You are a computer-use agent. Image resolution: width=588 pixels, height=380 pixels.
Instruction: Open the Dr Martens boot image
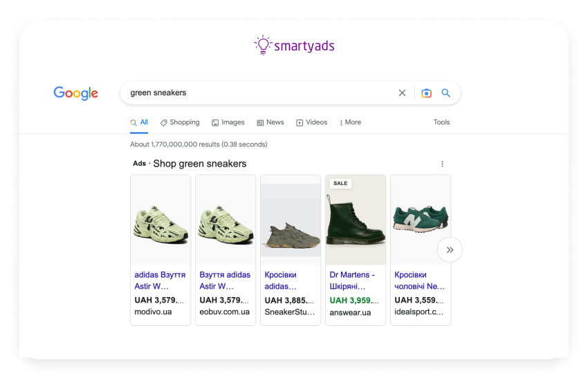click(x=356, y=220)
